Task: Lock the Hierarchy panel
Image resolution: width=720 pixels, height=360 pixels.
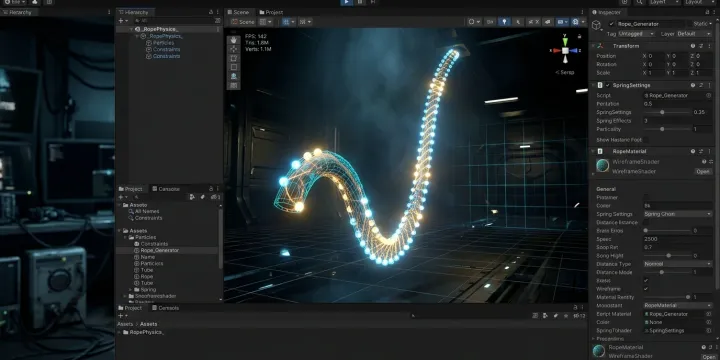Action: coord(211,12)
